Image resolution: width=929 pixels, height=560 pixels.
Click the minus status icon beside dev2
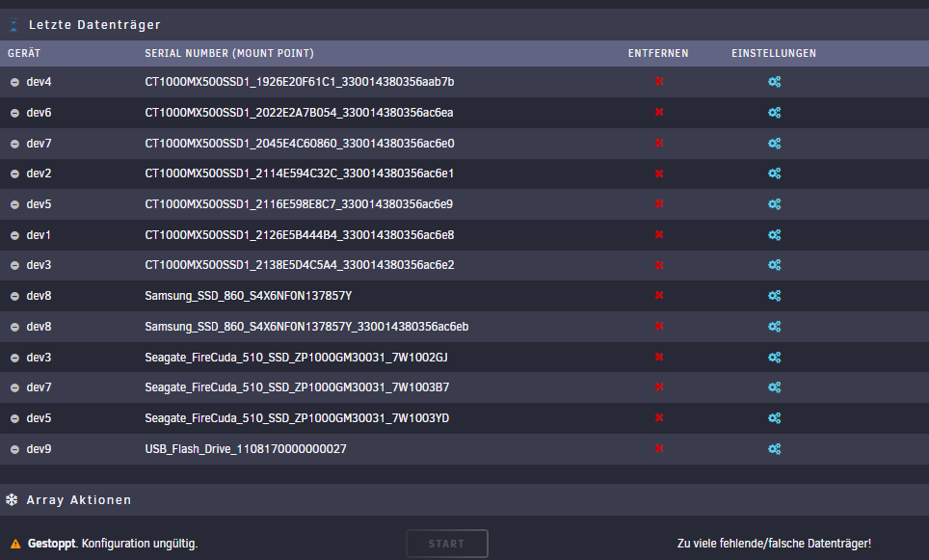(x=14, y=174)
